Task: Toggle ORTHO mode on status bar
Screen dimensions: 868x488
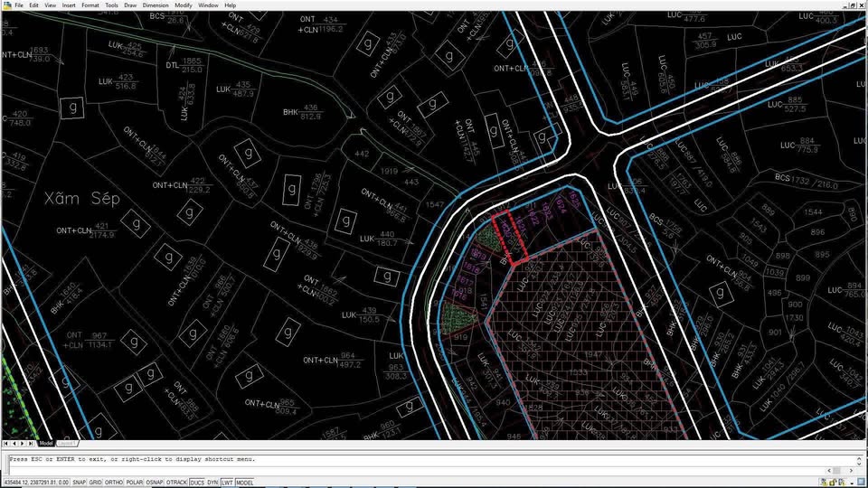Action: [x=114, y=483]
